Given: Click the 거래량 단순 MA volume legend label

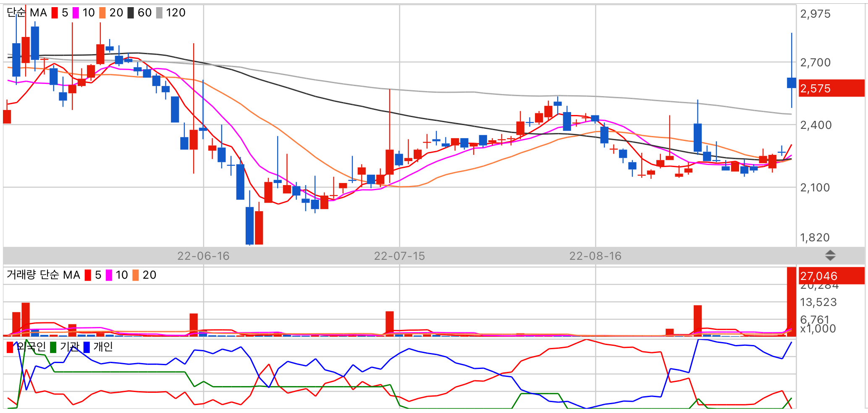Looking at the screenshot, I should [43, 275].
